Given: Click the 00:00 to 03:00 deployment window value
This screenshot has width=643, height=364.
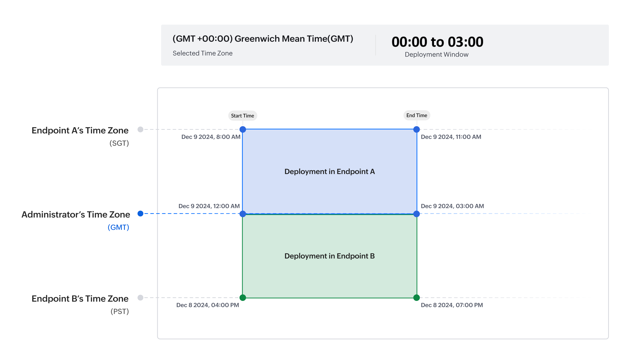Looking at the screenshot, I should coord(437,42).
